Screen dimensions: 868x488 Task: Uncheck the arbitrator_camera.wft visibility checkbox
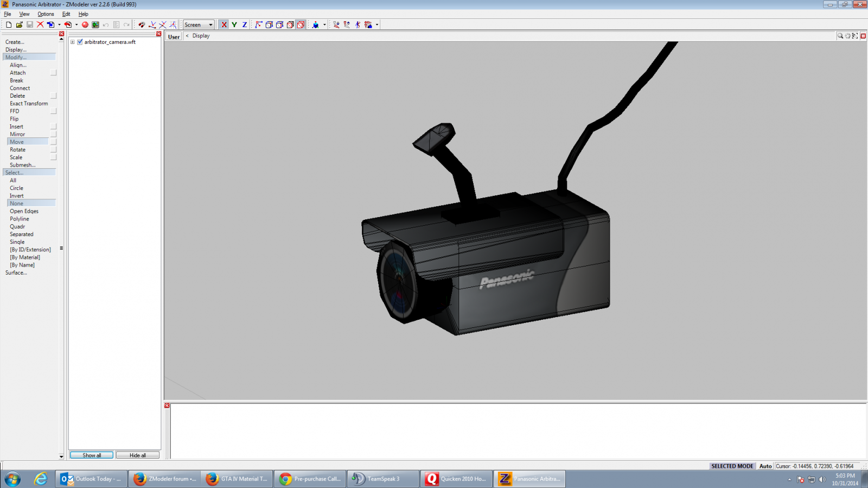(80, 42)
